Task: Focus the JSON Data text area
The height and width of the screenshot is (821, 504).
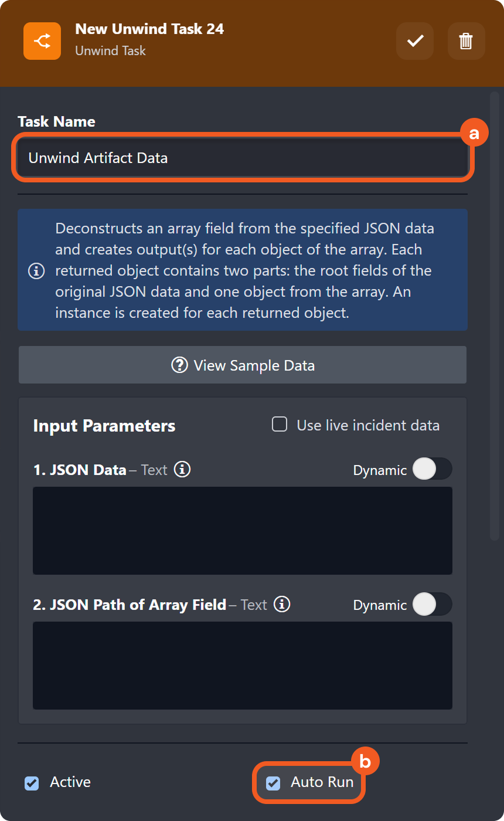Action: coord(243,530)
